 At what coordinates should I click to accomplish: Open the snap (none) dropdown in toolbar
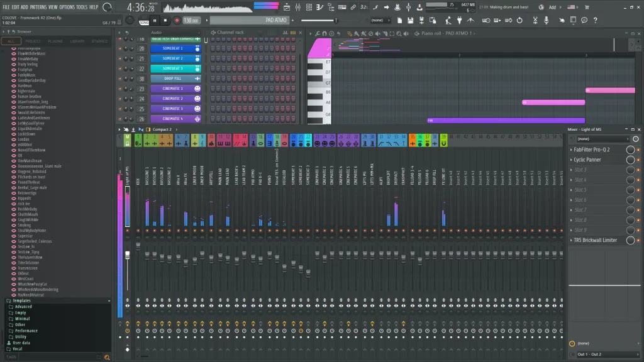pyautogui.click(x=379, y=20)
